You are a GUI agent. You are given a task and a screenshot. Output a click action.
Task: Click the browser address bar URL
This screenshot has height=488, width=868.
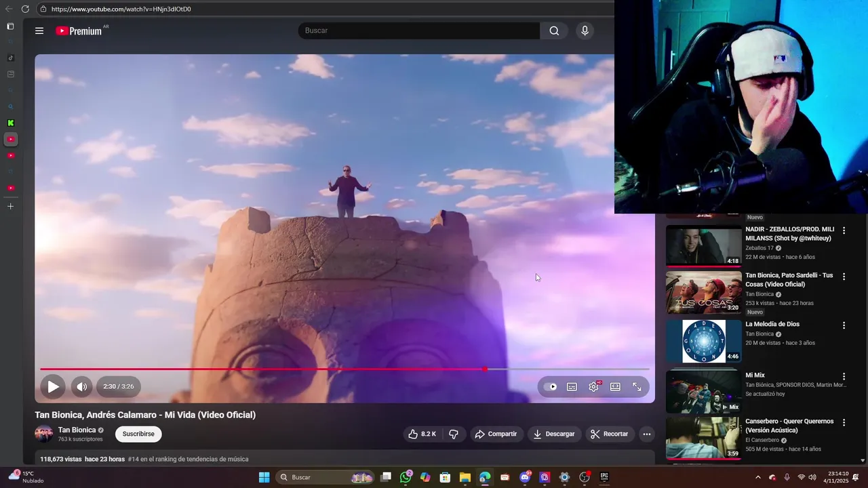[121, 9]
